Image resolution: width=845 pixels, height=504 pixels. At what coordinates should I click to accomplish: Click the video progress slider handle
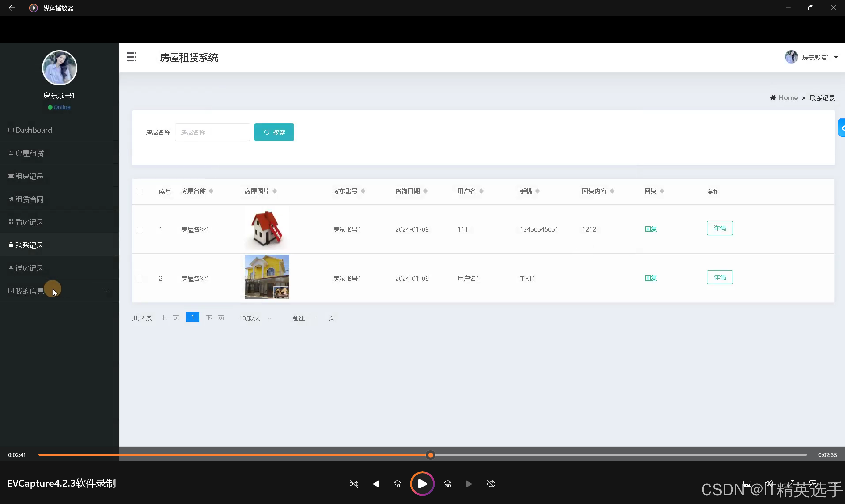point(431,455)
